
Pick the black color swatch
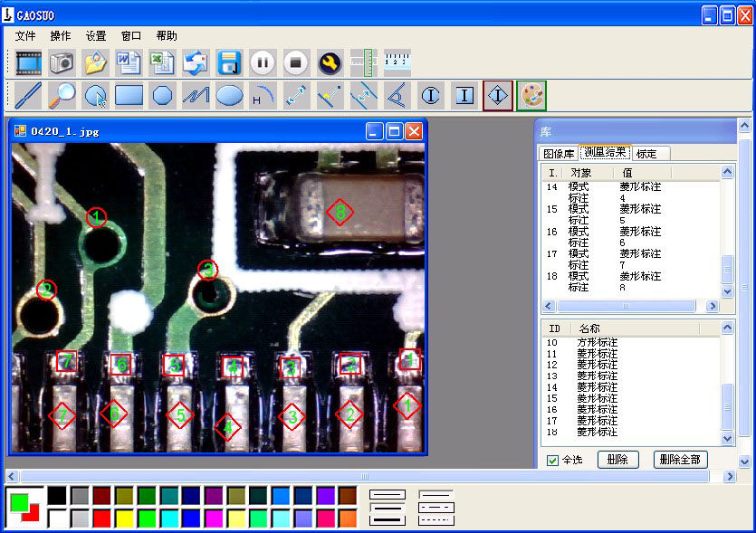57,495
